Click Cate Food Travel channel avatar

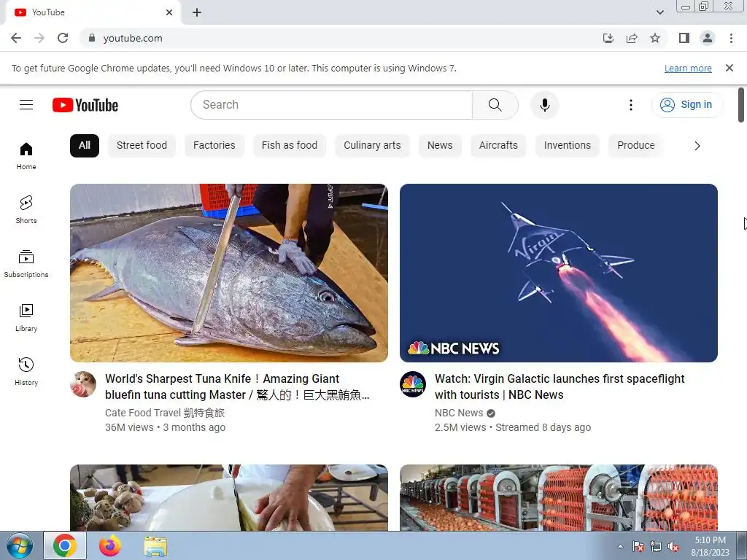tap(83, 384)
